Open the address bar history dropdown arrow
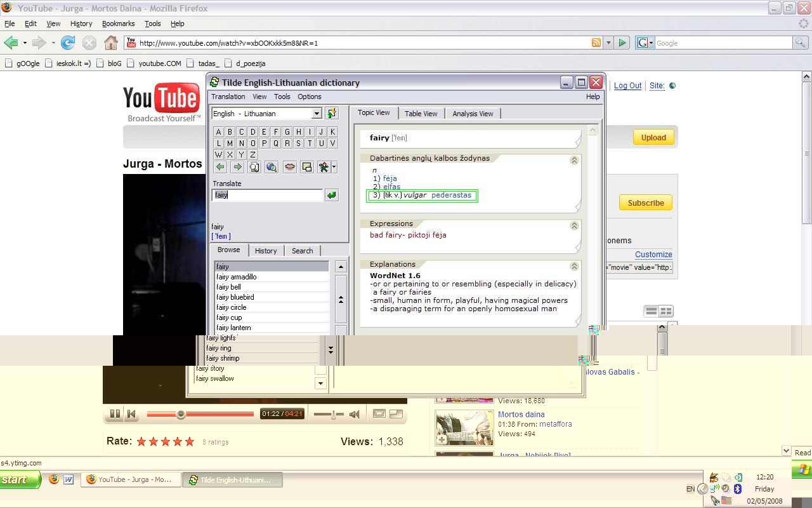This screenshot has height=508, width=812. (x=608, y=43)
